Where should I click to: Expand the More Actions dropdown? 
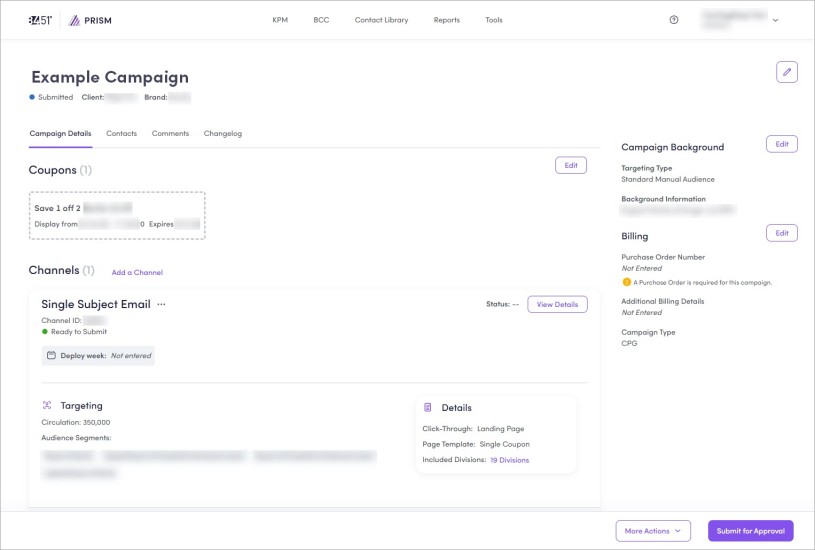pos(652,531)
